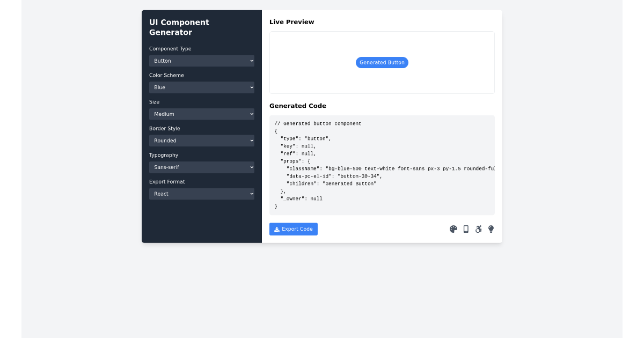Open the Export Format dropdown showing React
The height and width of the screenshot is (338, 644).
coord(201,194)
